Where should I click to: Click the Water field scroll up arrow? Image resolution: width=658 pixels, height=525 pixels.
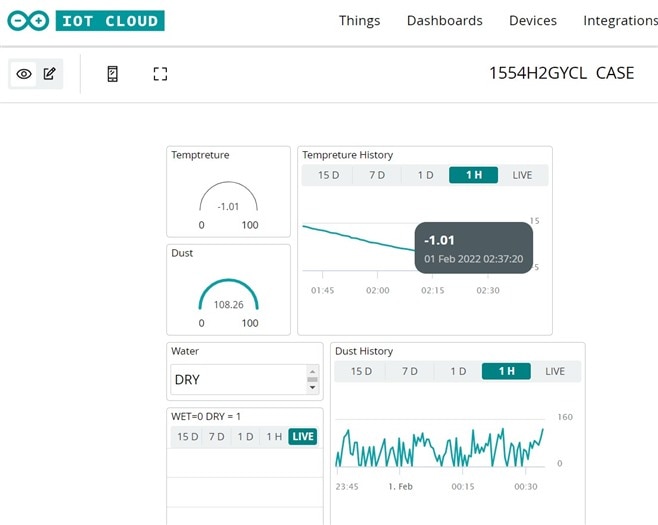pyautogui.click(x=312, y=372)
